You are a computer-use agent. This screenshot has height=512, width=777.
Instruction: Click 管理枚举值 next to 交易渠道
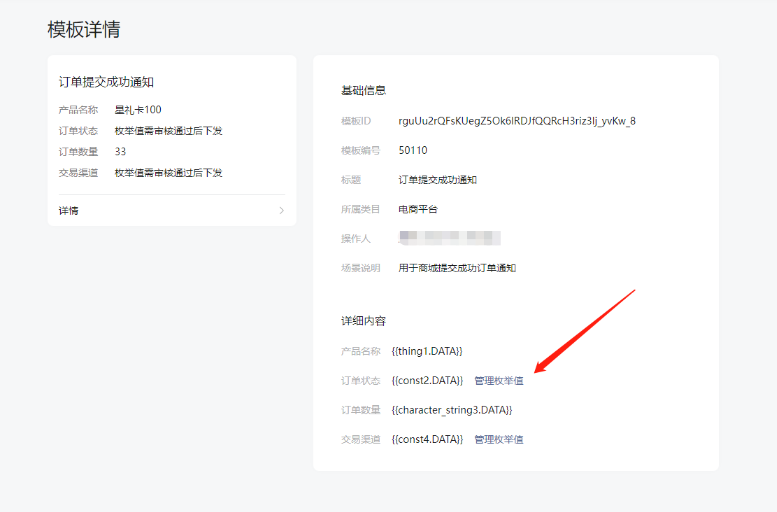coord(498,439)
